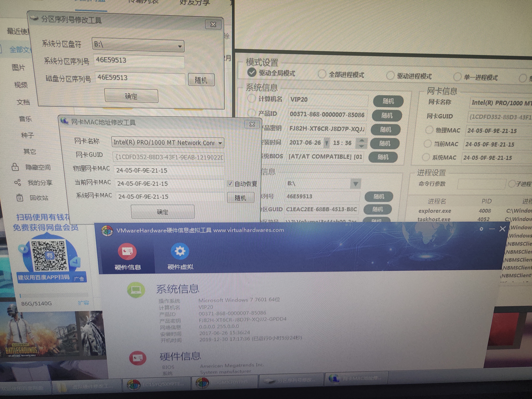The image size is (532, 399).
Task: Click 随机 next to 系统网卡MAC
Action: click(x=241, y=198)
